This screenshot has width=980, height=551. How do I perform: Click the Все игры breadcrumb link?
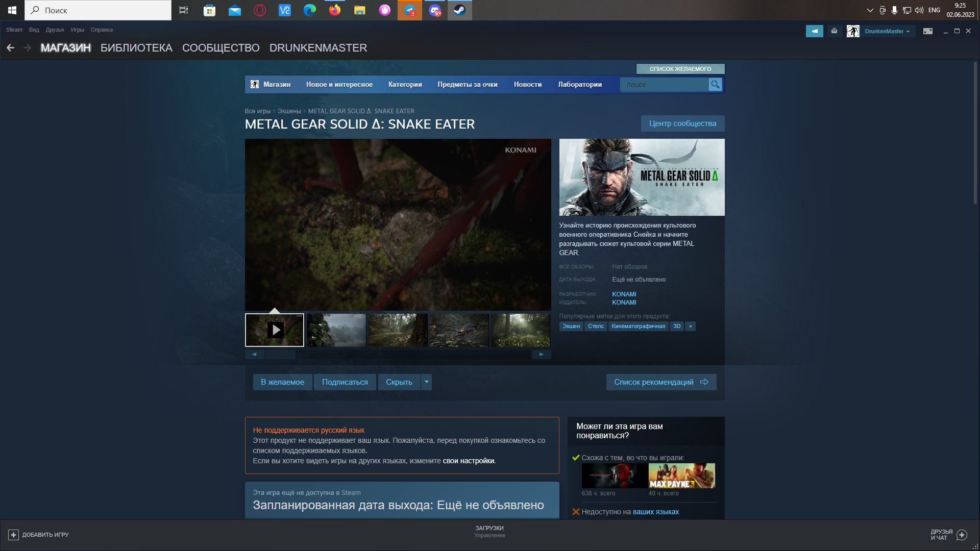coord(257,111)
